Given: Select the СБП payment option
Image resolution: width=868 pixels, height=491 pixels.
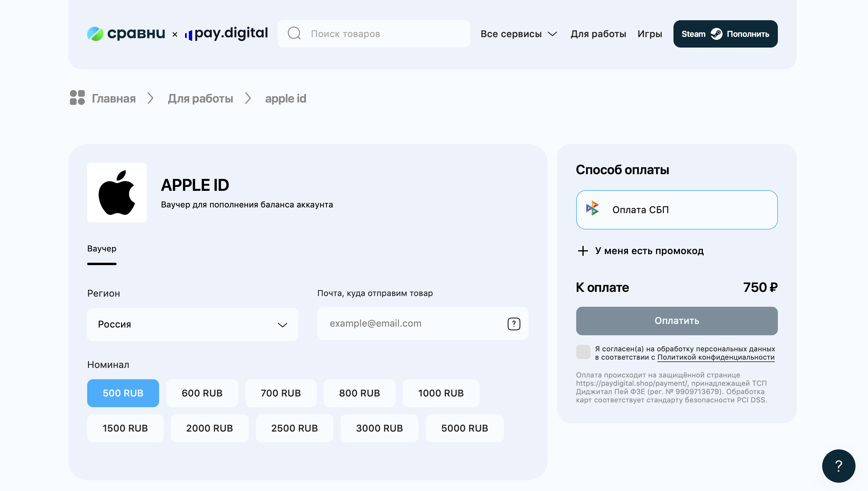Looking at the screenshot, I should click(677, 210).
